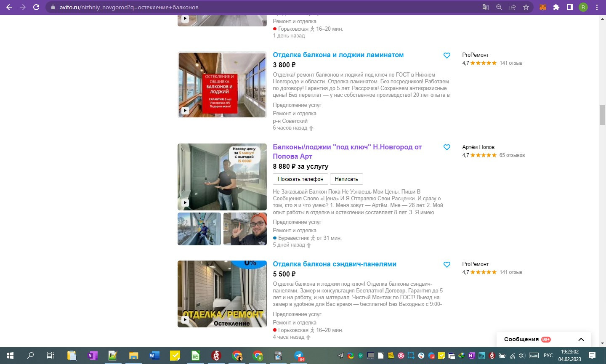
Task: Go back to the previous page
Action: coord(9,7)
